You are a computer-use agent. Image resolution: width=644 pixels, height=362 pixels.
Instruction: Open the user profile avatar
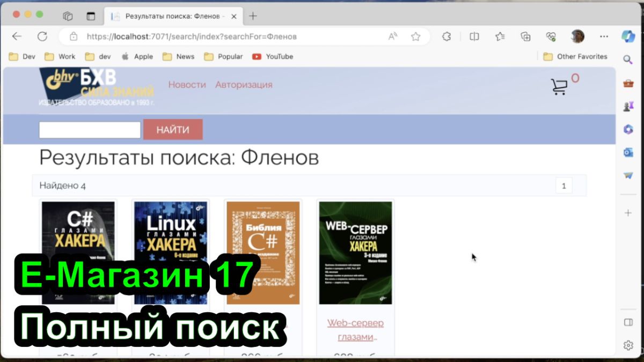[577, 36]
